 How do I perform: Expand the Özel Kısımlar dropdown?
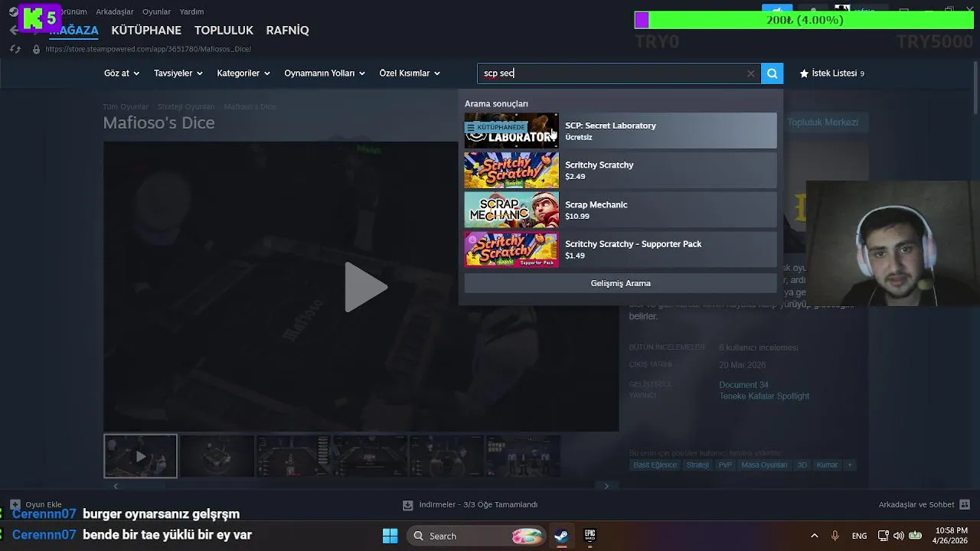(410, 73)
